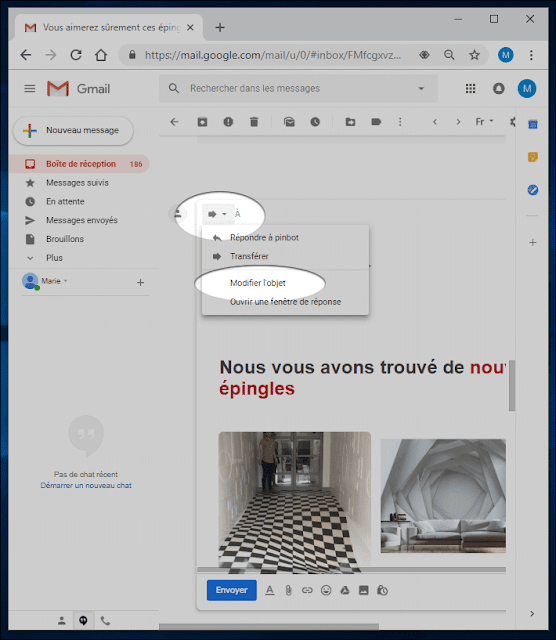Click the Nouveau message button
The image size is (556, 640).
pyautogui.click(x=73, y=131)
